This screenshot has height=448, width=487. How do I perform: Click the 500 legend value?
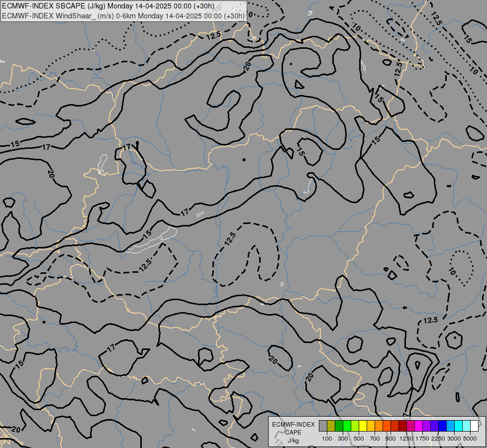[x=359, y=439]
